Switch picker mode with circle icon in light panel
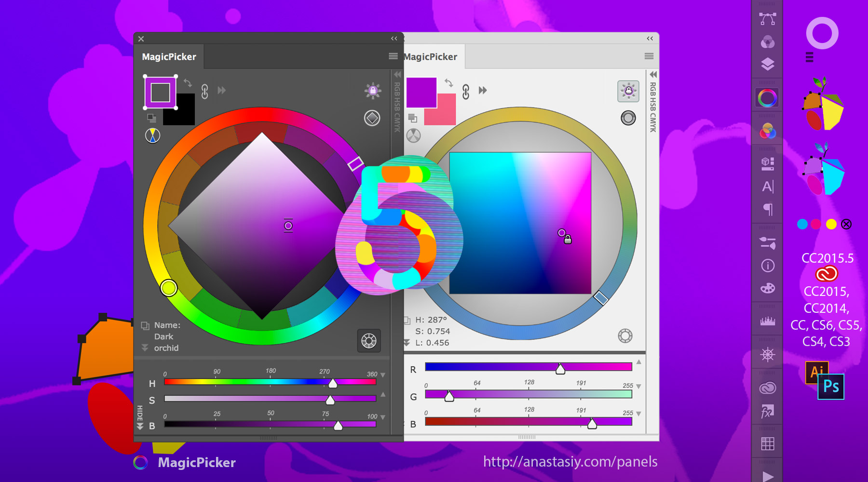 pyautogui.click(x=628, y=118)
